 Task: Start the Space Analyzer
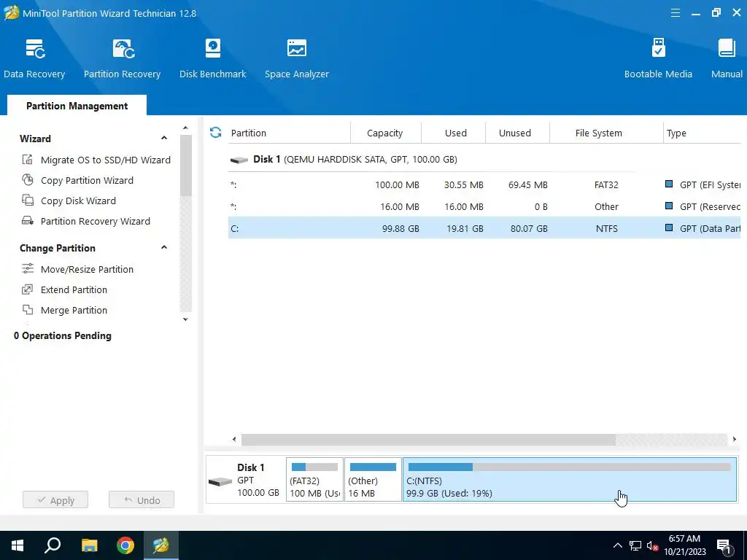click(296, 59)
